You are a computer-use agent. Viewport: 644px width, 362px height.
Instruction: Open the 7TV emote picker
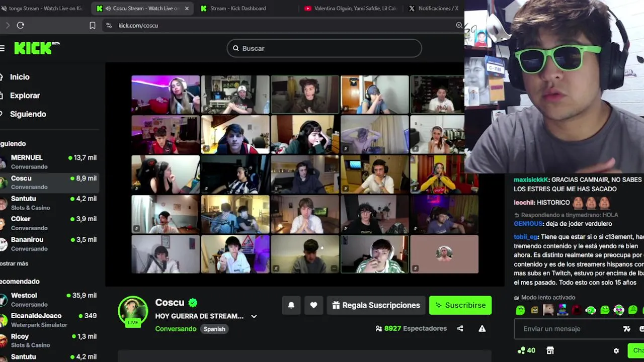point(626,329)
